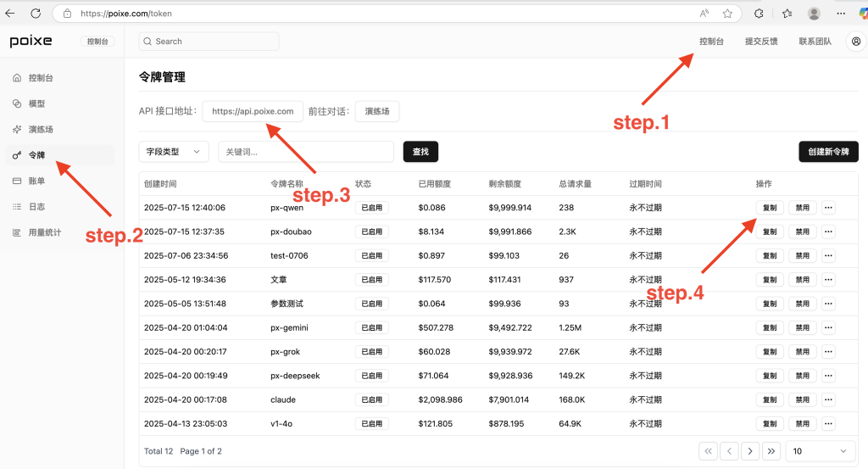The image size is (868, 469).
Task: Disable the px-doubao token
Action: pyautogui.click(x=803, y=232)
